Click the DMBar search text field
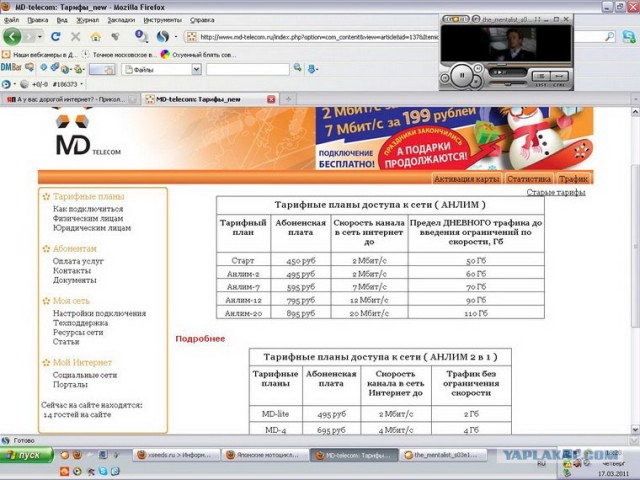 click(x=247, y=69)
